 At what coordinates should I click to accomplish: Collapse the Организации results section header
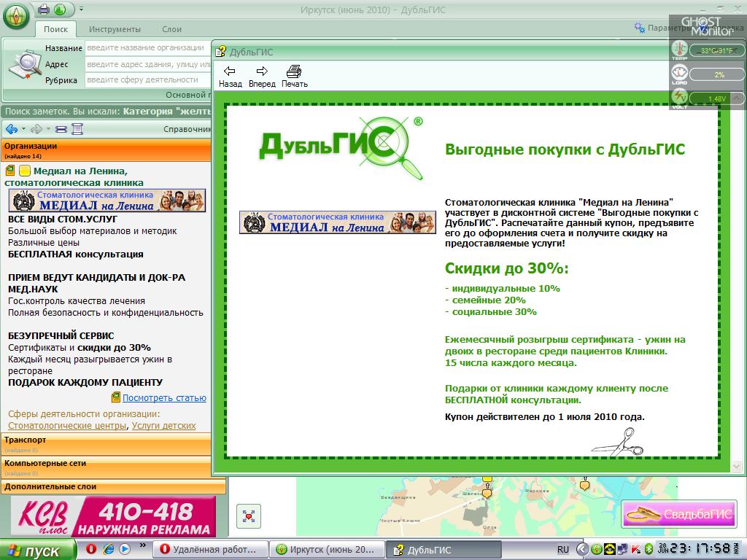107,150
